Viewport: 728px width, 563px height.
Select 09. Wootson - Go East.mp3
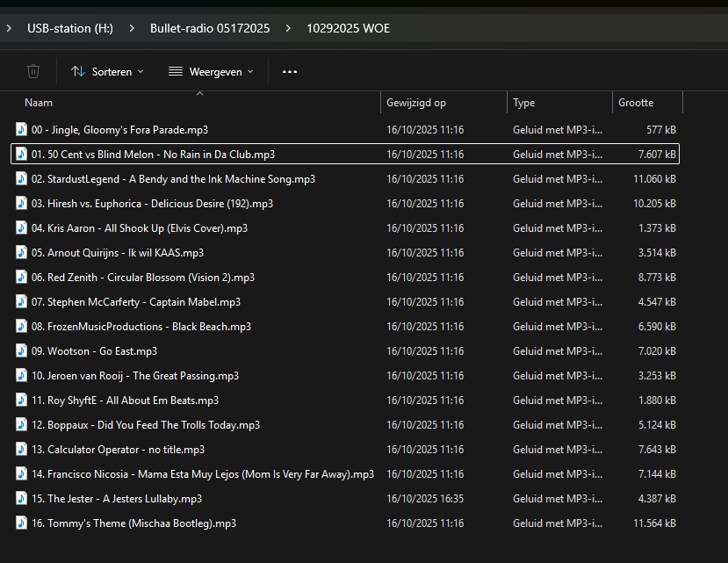(x=94, y=351)
